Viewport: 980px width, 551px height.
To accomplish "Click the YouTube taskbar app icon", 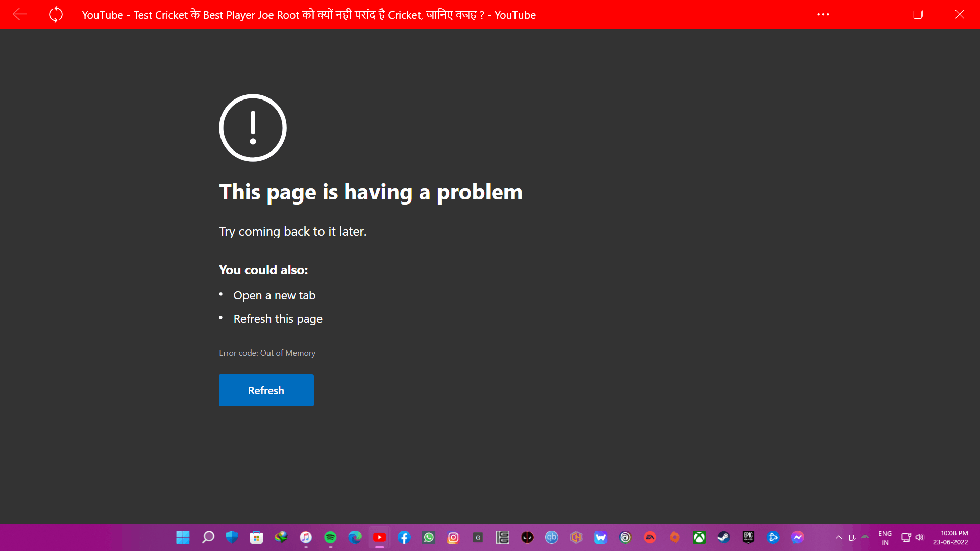I will click(379, 537).
